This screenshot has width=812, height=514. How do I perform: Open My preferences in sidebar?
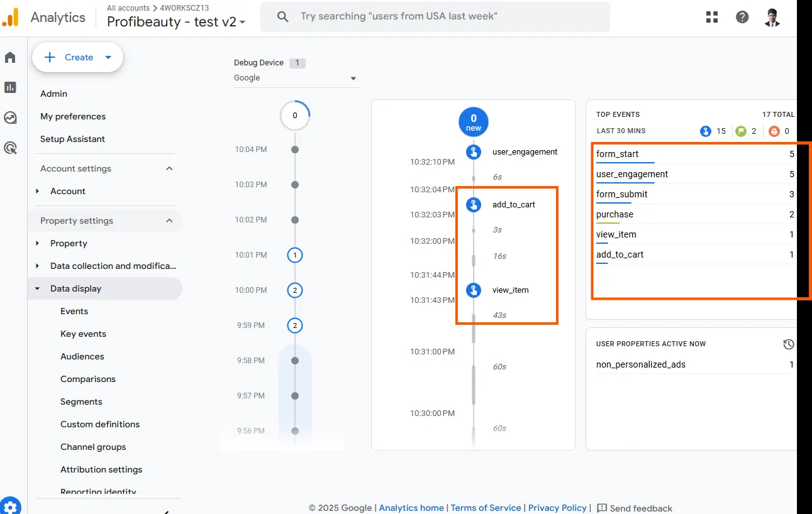point(73,116)
